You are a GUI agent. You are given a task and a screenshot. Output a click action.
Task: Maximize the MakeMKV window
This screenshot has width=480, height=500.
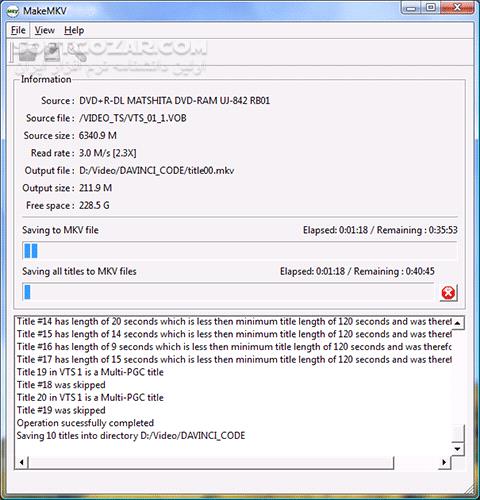coord(431,7)
